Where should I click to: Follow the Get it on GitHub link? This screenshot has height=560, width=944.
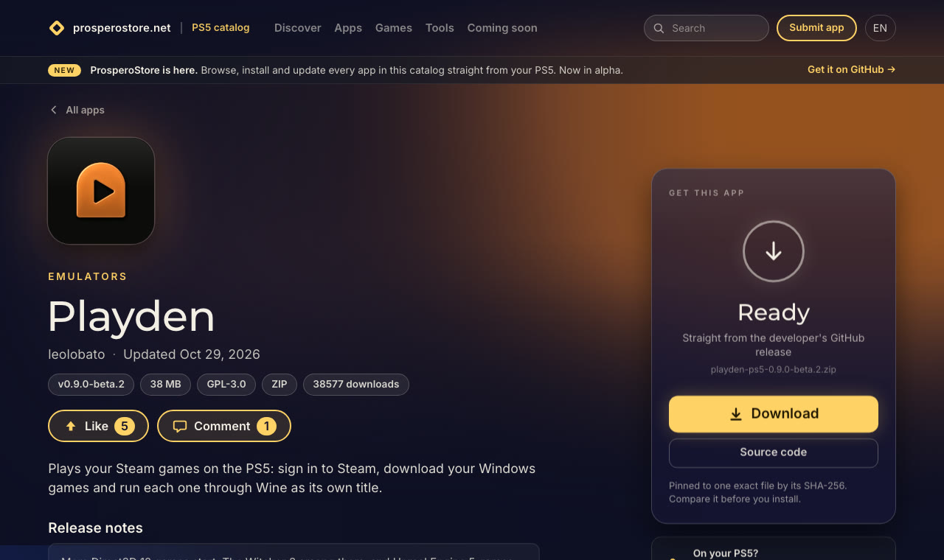(852, 70)
